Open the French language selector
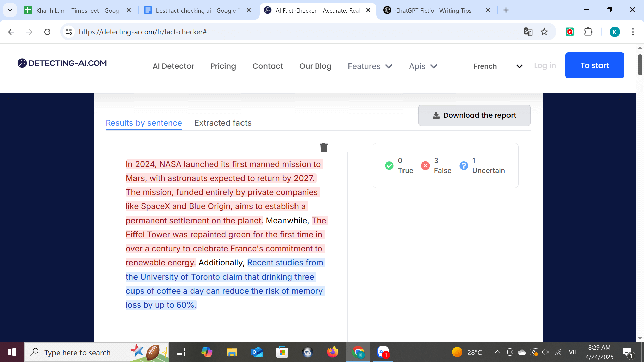Screen dimensions: 644x362 [498, 66]
